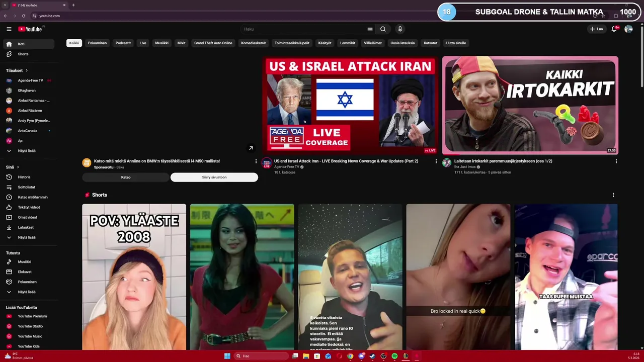The image size is (644, 362).
Task: Open Spotify from the taskbar
Action: pyautogui.click(x=394, y=356)
